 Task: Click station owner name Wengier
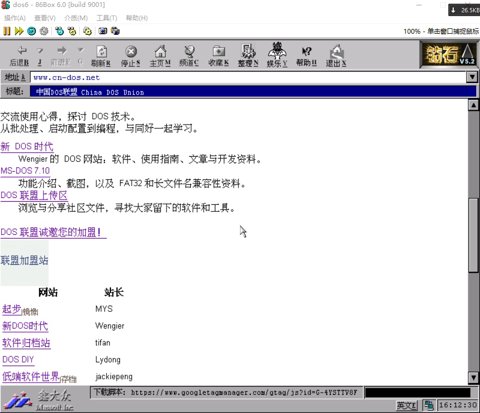(x=110, y=326)
